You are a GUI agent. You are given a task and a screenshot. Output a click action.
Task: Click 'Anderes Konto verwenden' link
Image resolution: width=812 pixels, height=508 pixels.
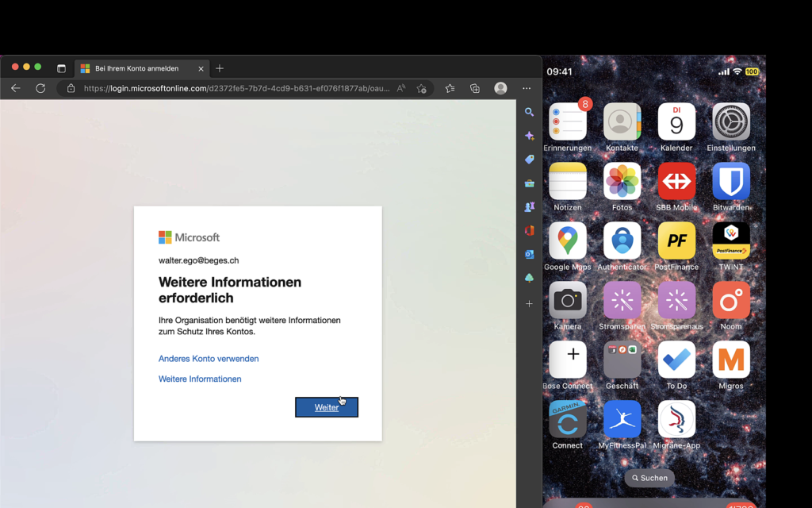click(209, 359)
